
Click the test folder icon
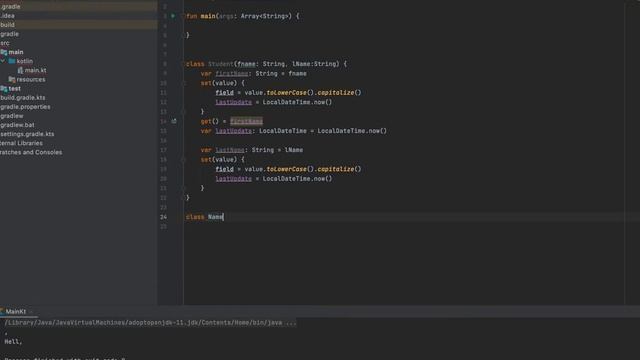tap(4, 89)
